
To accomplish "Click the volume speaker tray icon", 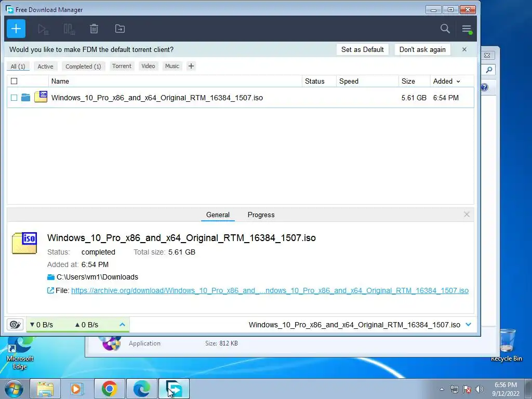I will pos(480,389).
